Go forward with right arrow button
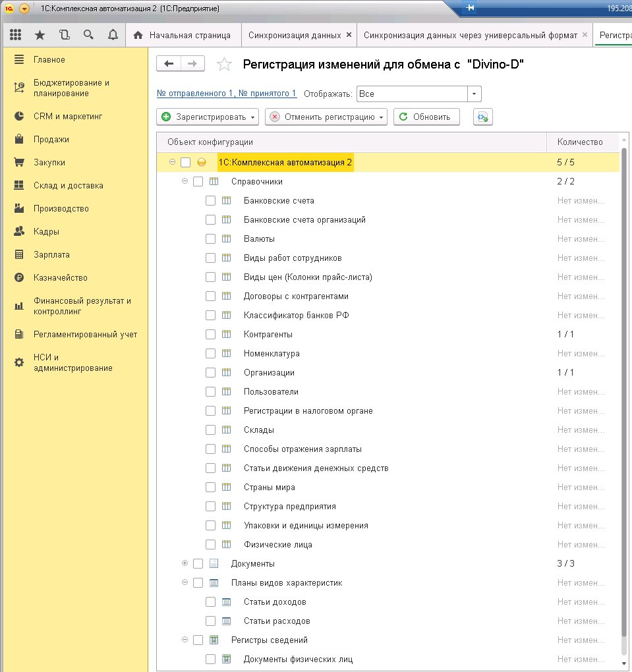The image size is (632, 672). coord(192,64)
